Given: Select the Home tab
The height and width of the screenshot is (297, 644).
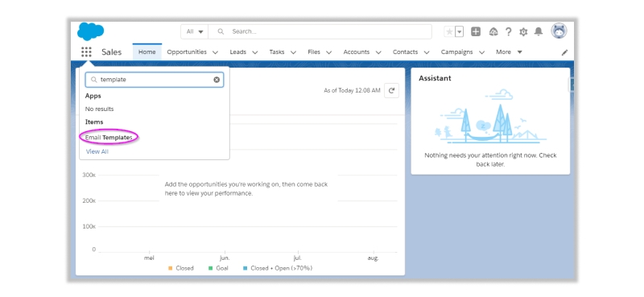Looking at the screenshot, I should [147, 52].
